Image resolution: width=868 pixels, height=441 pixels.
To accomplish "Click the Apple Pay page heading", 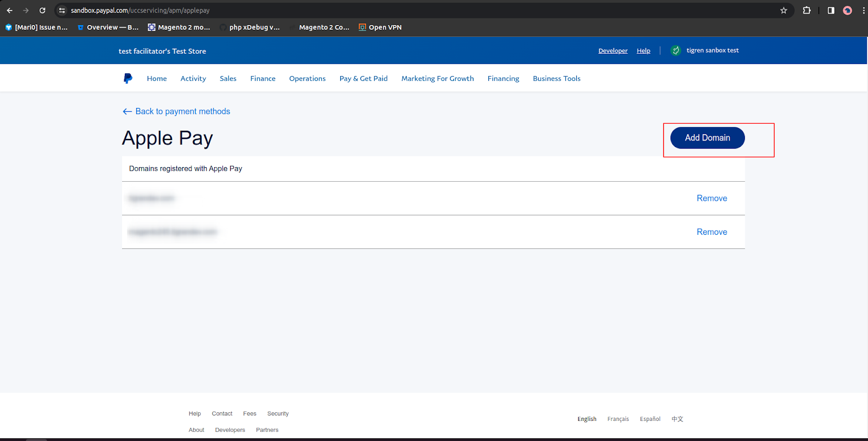I will (168, 138).
